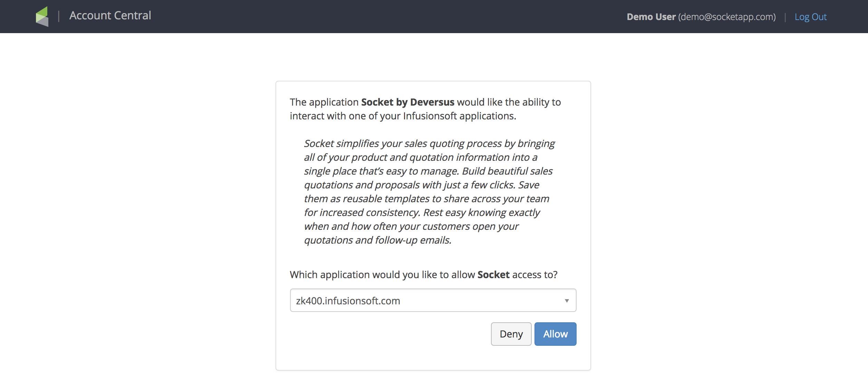Click the divider beside the logo
This screenshot has width=868, height=392.
pyautogui.click(x=59, y=16)
